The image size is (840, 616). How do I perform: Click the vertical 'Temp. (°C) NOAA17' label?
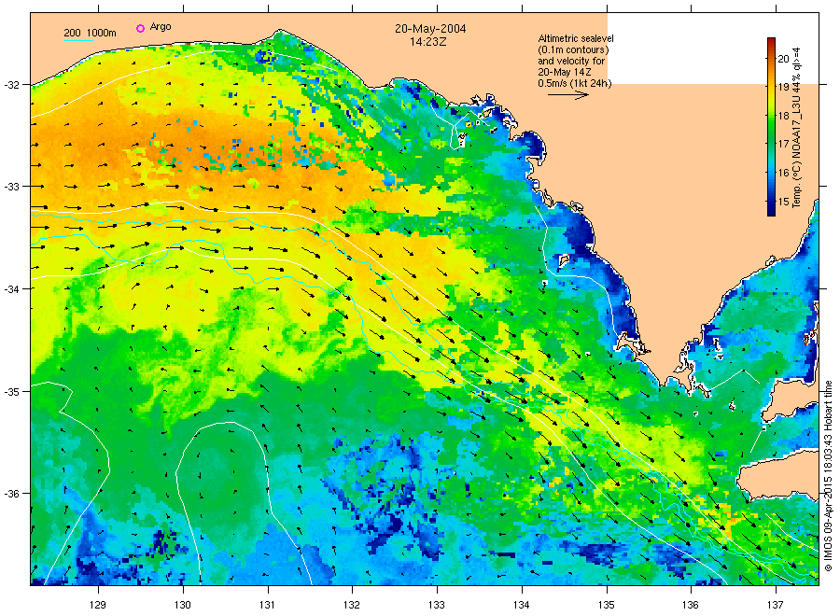point(797,128)
